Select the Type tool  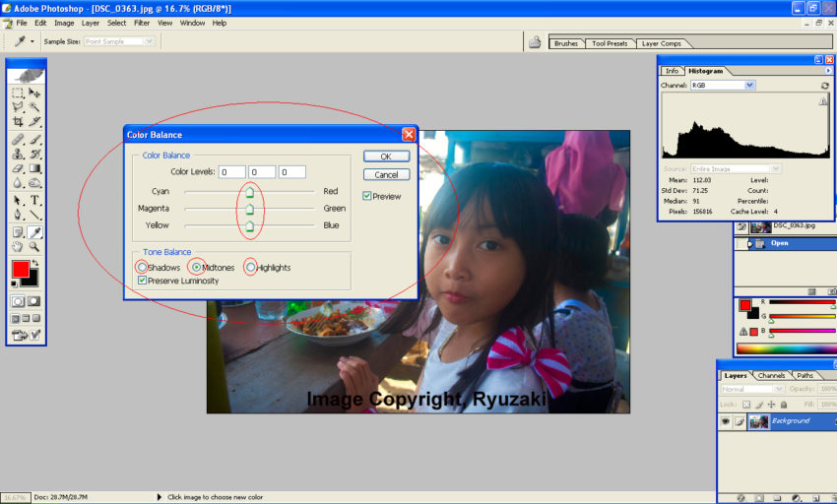pos(34,200)
